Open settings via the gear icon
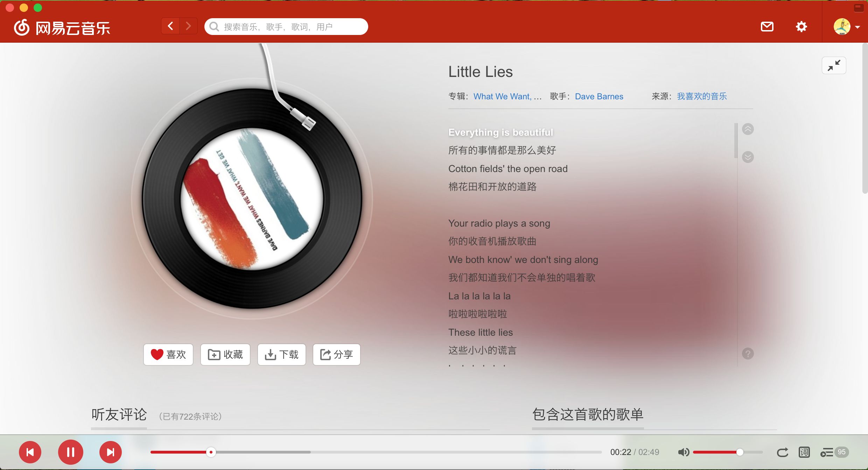The width and height of the screenshot is (868, 470). tap(801, 27)
